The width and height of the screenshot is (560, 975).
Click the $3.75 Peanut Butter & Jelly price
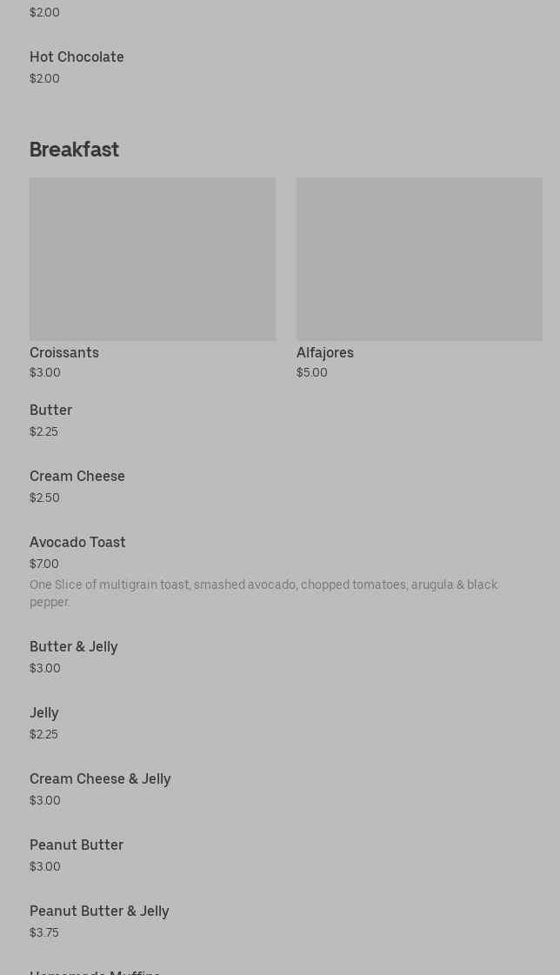44,932
